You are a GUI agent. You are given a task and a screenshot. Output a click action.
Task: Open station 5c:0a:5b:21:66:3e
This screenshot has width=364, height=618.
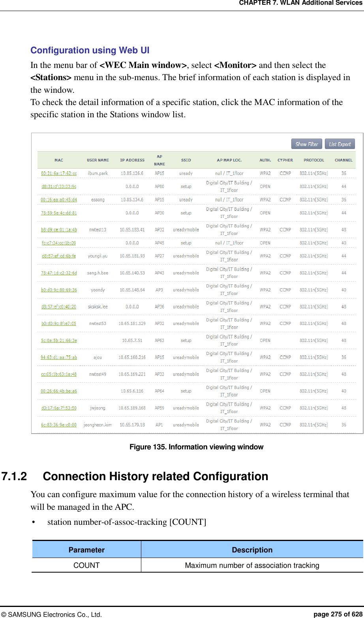tap(59, 340)
